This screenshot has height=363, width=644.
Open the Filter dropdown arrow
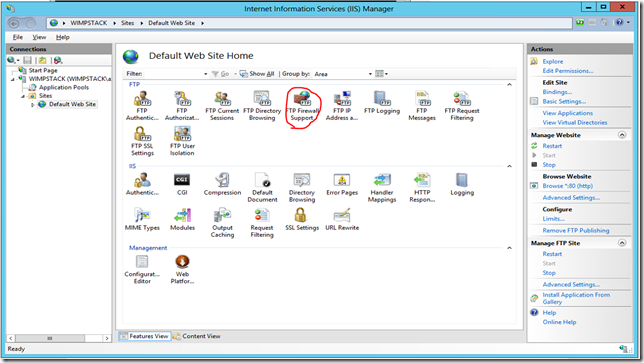coord(205,74)
